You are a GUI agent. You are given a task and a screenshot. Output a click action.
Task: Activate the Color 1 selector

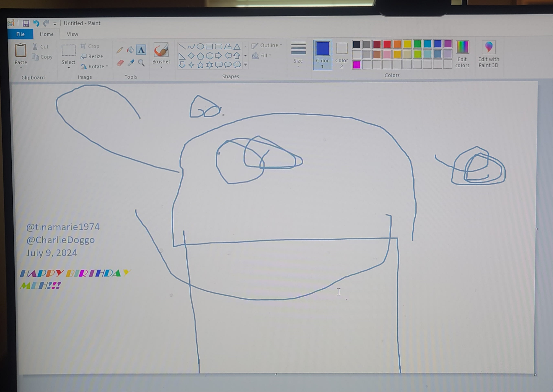(x=322, y=55)
